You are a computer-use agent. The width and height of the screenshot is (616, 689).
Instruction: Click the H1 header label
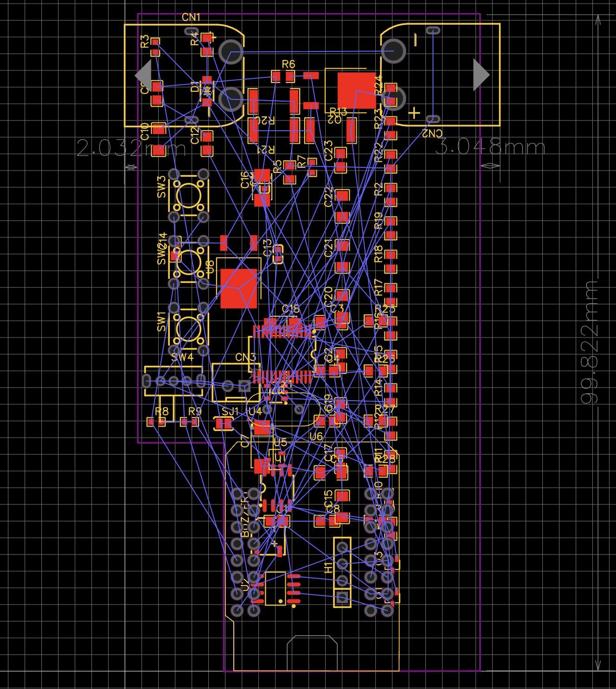coord(328,567)
